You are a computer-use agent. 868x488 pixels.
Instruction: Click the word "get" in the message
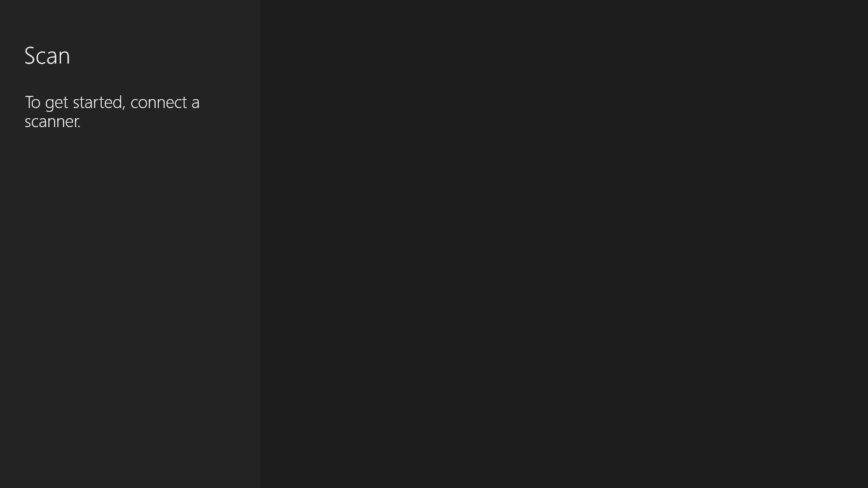point(57,104)
